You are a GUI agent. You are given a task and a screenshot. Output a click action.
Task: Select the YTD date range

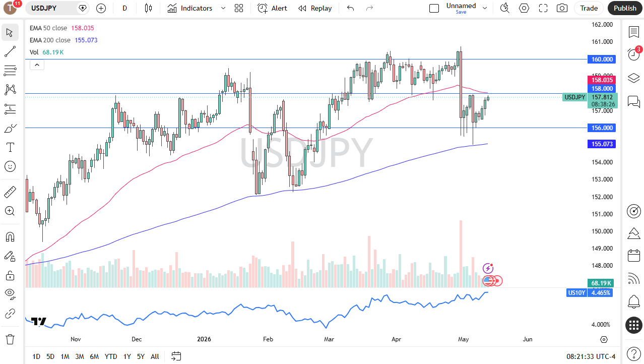coord(111,356)
